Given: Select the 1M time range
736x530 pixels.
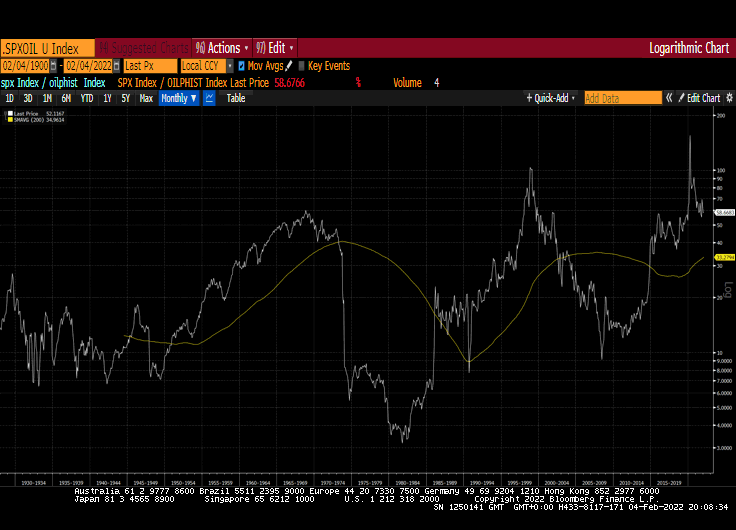Looking at the screenshot, I should point(47,98).
